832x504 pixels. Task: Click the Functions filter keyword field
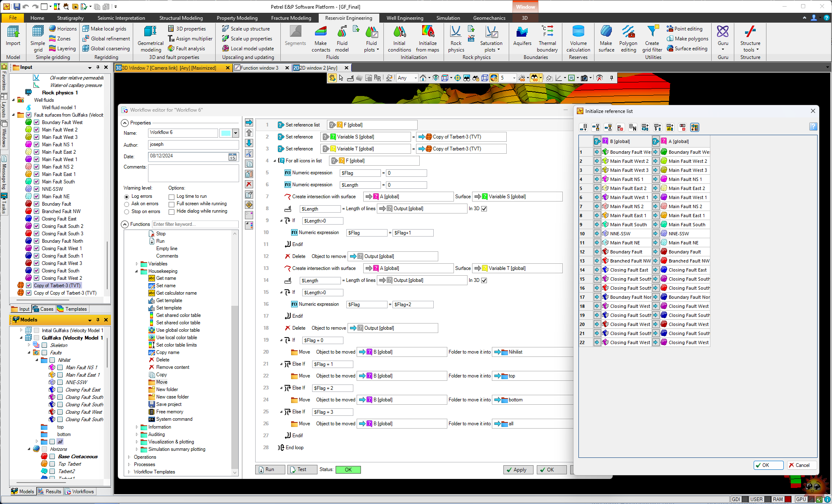coord(195,225)
